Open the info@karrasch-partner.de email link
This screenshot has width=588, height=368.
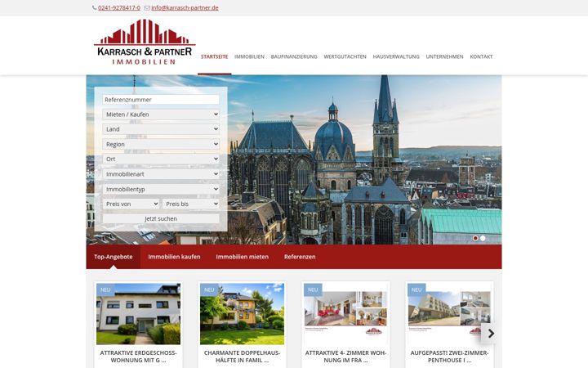pyautogui.click(x=185, y=8)
